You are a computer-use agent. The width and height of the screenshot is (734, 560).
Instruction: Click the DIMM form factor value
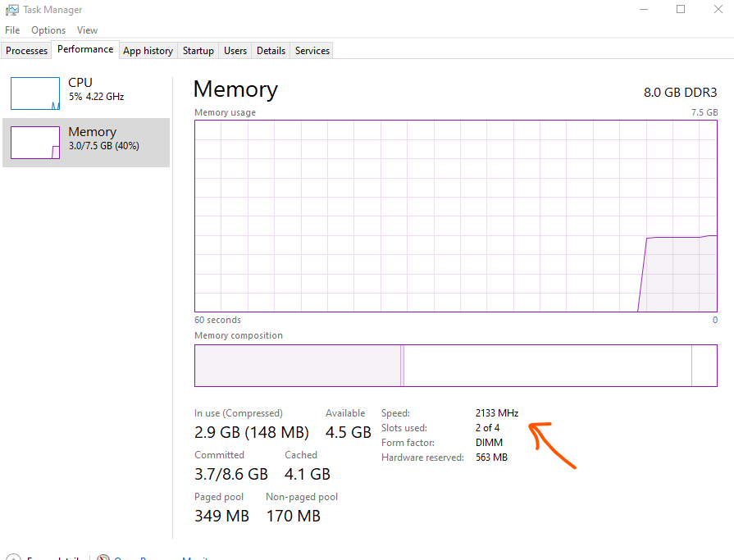(489, 443)
